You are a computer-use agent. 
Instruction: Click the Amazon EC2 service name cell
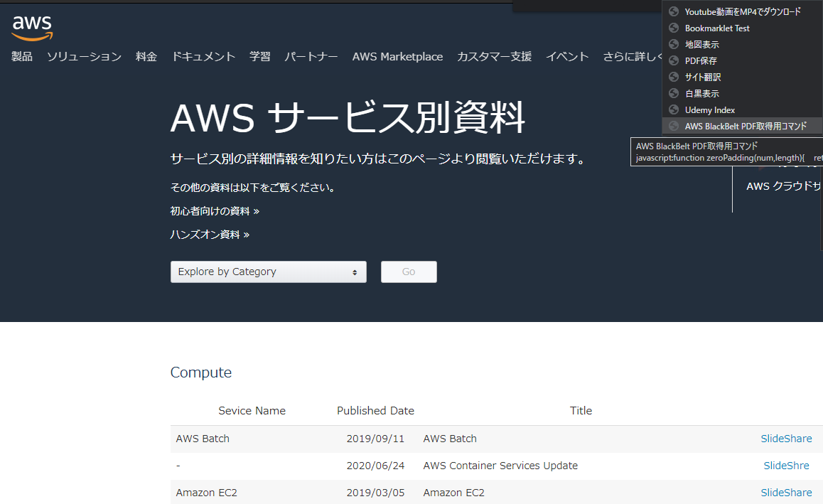tap(206, 493)
